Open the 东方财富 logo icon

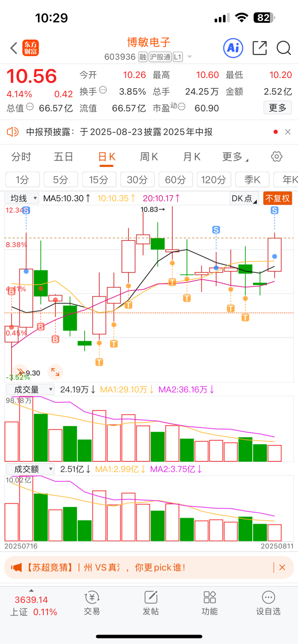[x=31, y=48]
